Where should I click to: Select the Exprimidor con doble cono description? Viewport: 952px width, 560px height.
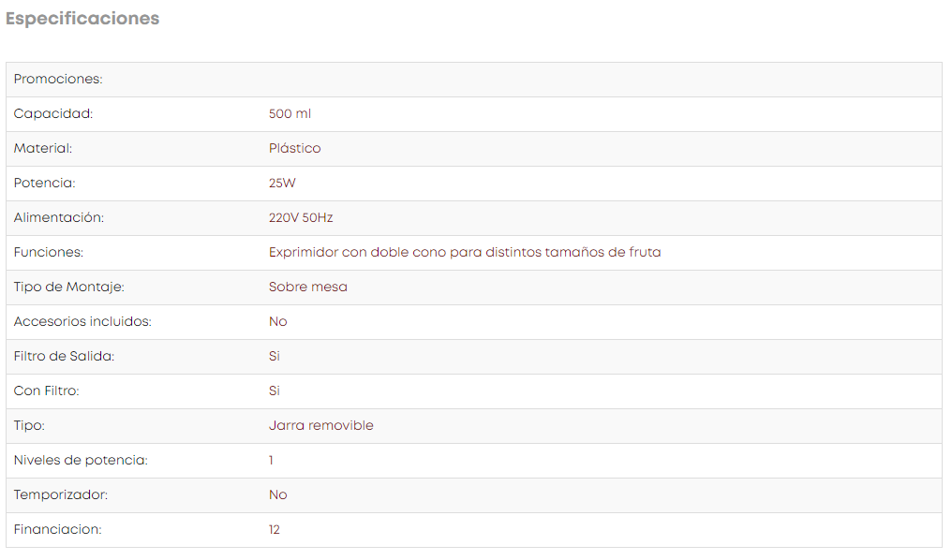465,252
